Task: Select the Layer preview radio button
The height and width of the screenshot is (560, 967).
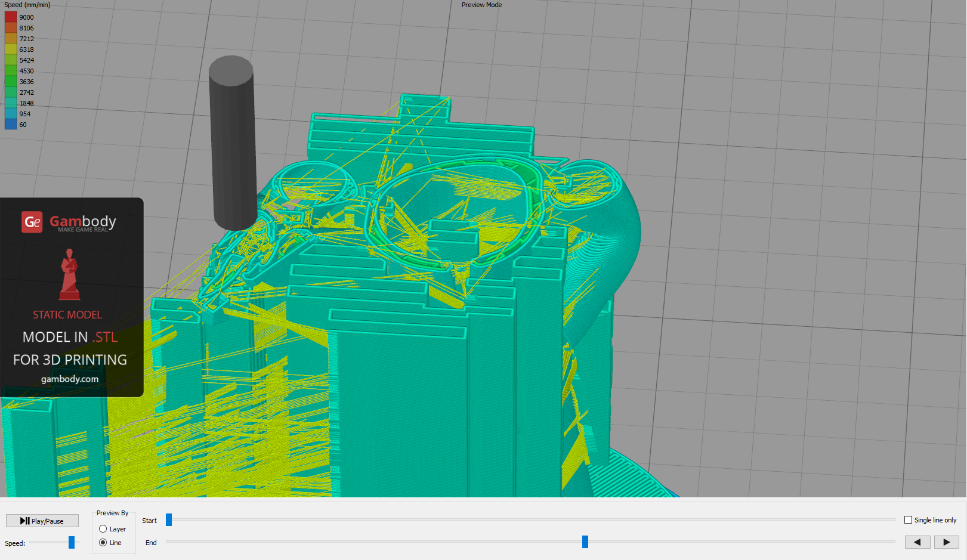Action: pyautogui.click(x=103, y=529)
